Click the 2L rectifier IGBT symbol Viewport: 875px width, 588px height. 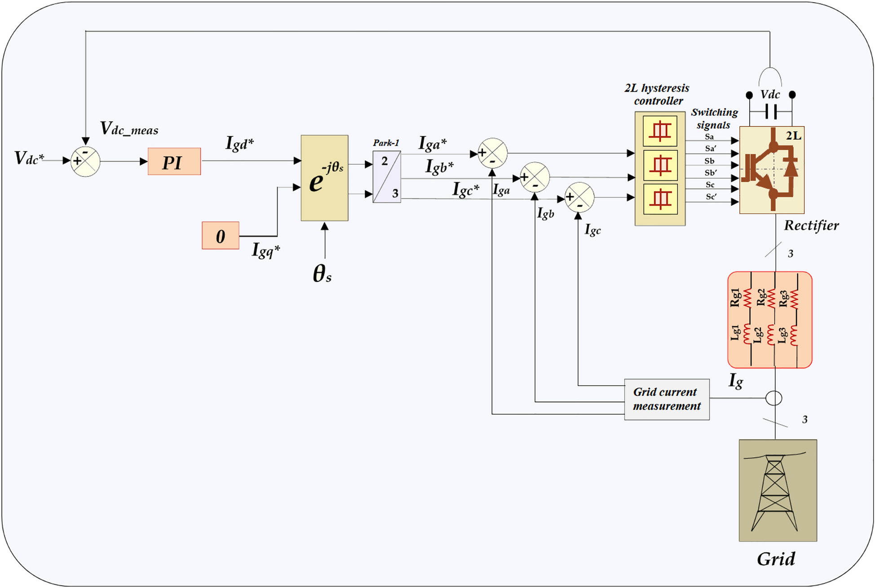coord(771,168)
